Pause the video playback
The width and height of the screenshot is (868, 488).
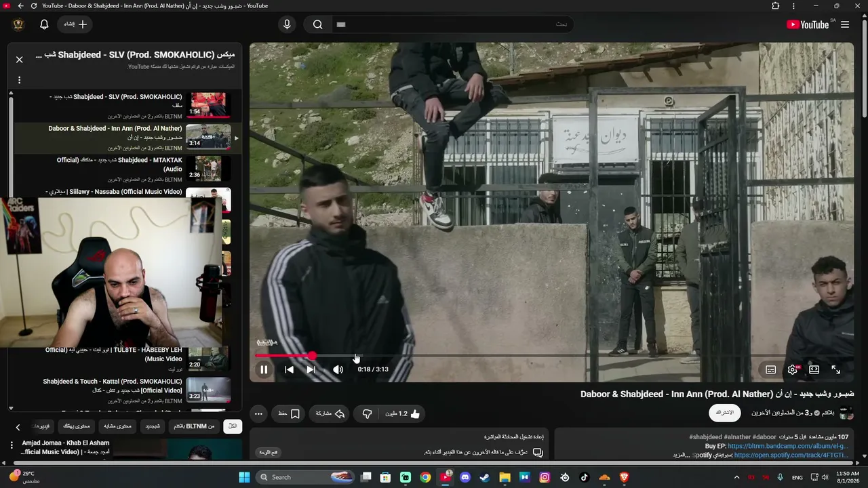point(264,369)
